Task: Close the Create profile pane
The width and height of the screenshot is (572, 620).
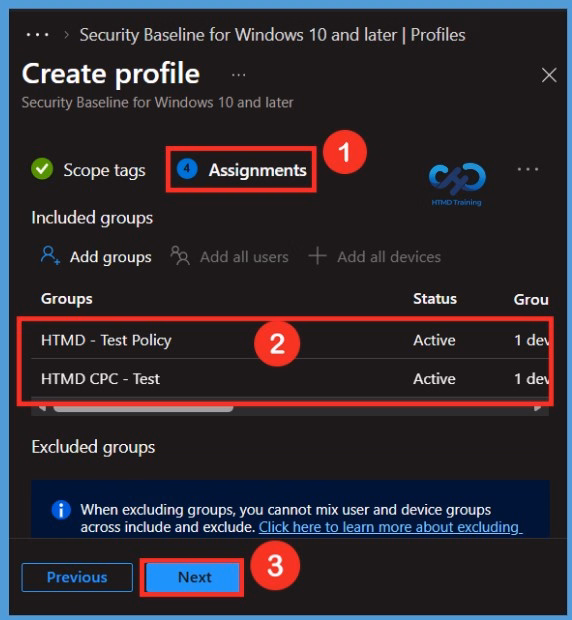Action: [x=549, y=75]
